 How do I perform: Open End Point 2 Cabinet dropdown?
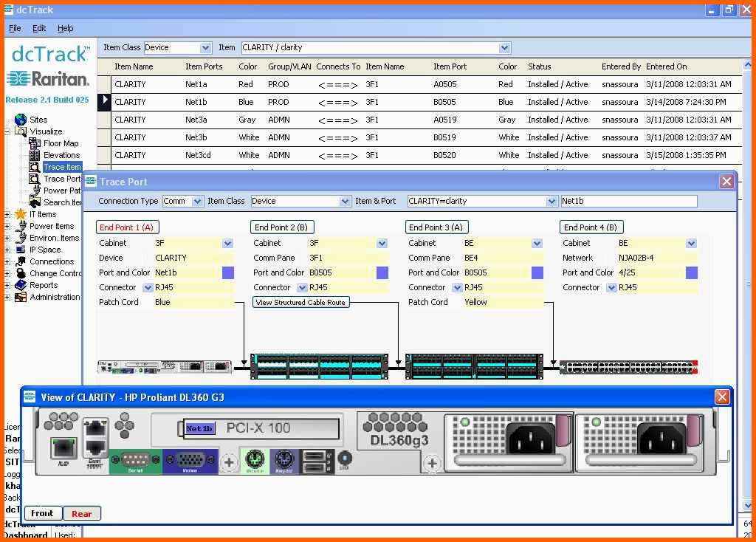click(x=382, y=243)
